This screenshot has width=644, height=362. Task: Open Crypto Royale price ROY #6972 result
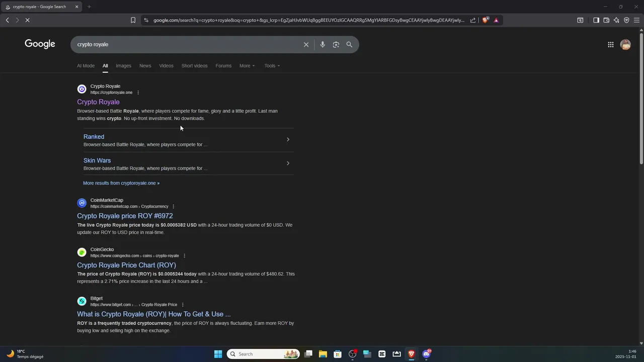pos(125,216)
